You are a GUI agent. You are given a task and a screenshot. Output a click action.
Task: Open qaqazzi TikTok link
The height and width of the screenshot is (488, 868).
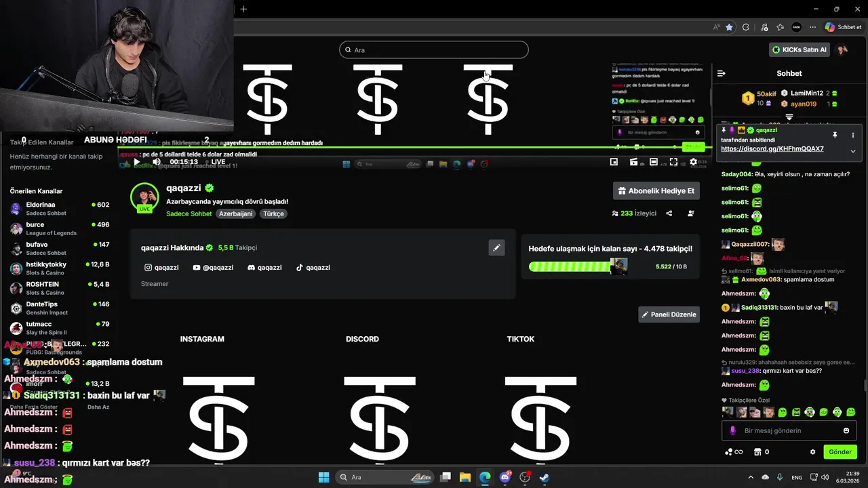313,268
